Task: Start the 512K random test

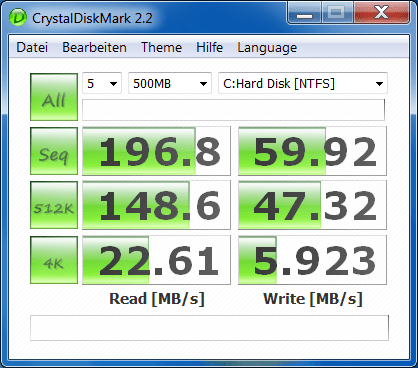Action: [x=54, y=205]
